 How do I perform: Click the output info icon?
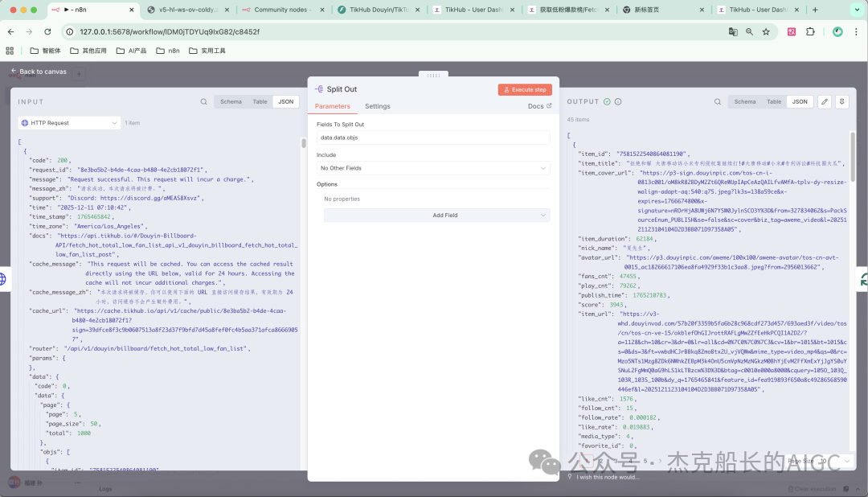(618, 102)
